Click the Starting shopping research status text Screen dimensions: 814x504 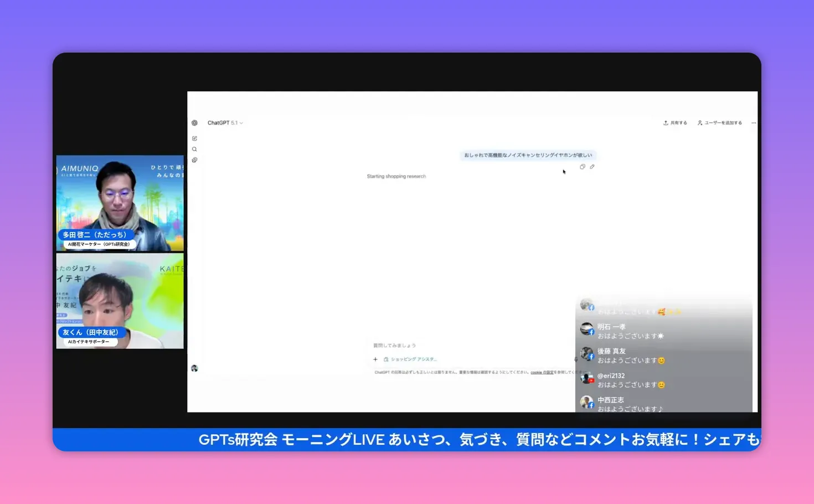point(396,176)
